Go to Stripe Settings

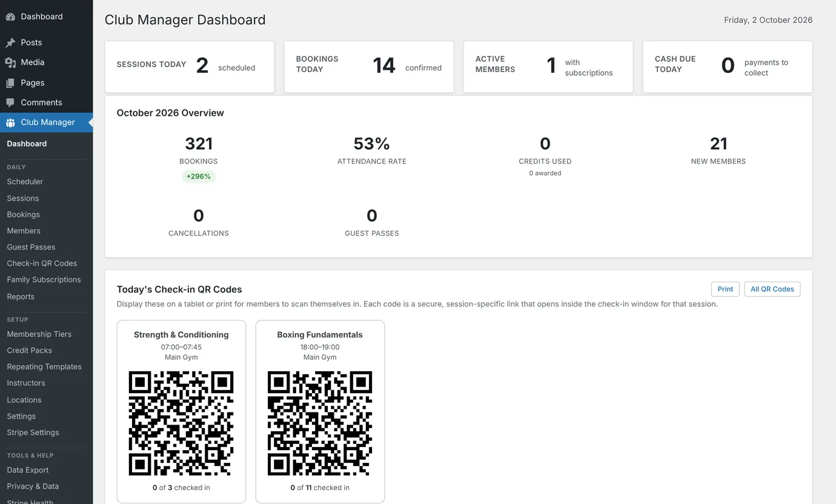coord(33,433)
